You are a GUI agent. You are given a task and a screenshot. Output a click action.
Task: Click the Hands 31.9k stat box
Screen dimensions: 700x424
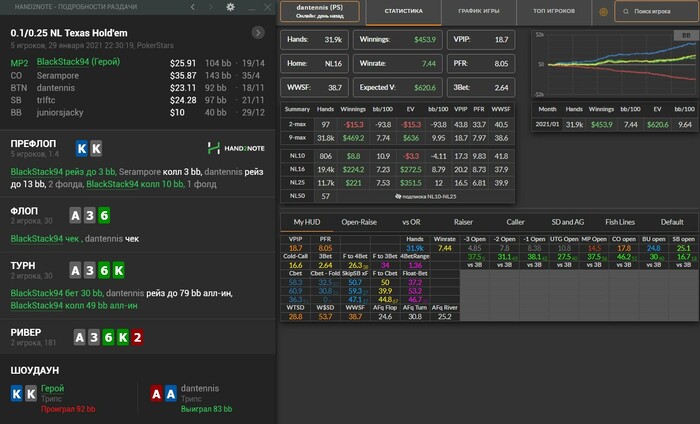point(314,40)
